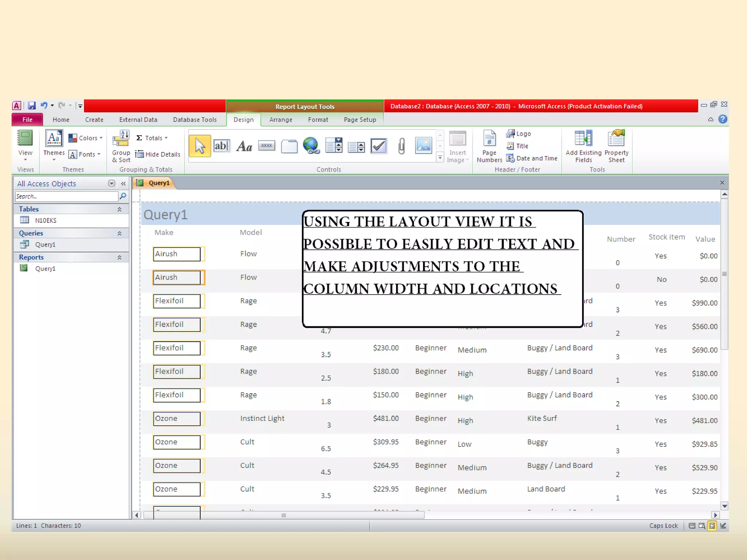Click the Label (Aa) control icon

(244, 146)
